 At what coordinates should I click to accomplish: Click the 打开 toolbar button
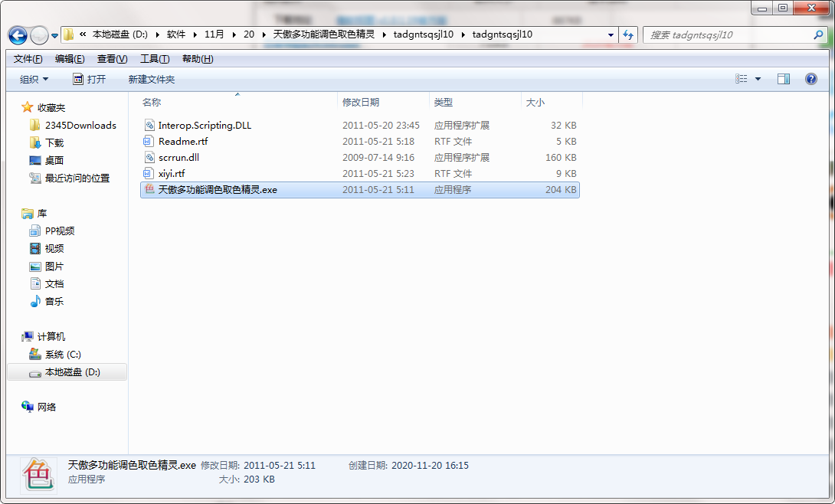pyautogui.click(x=90, y=80)
